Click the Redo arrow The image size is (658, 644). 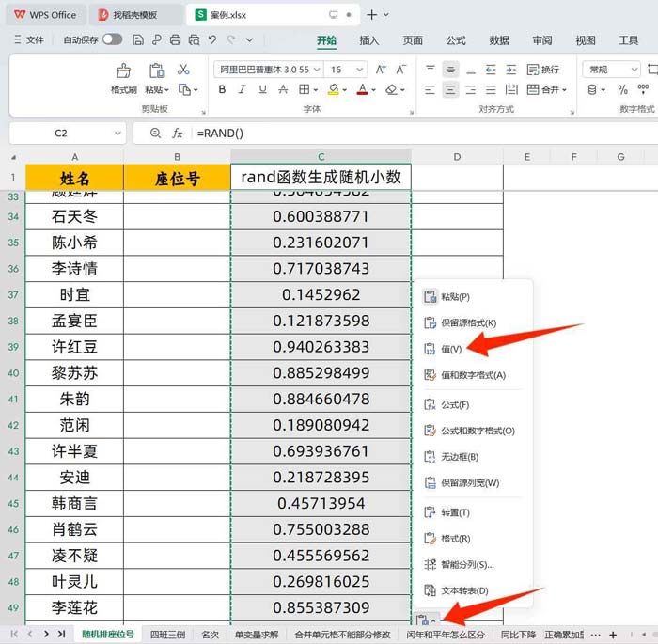(x=231, y=39)
